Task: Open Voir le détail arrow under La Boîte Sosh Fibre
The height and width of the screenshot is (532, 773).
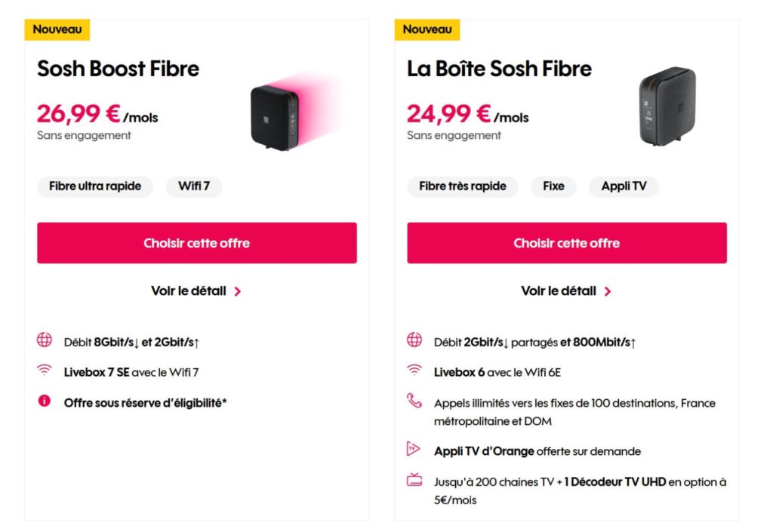Action: coord(608,291)
